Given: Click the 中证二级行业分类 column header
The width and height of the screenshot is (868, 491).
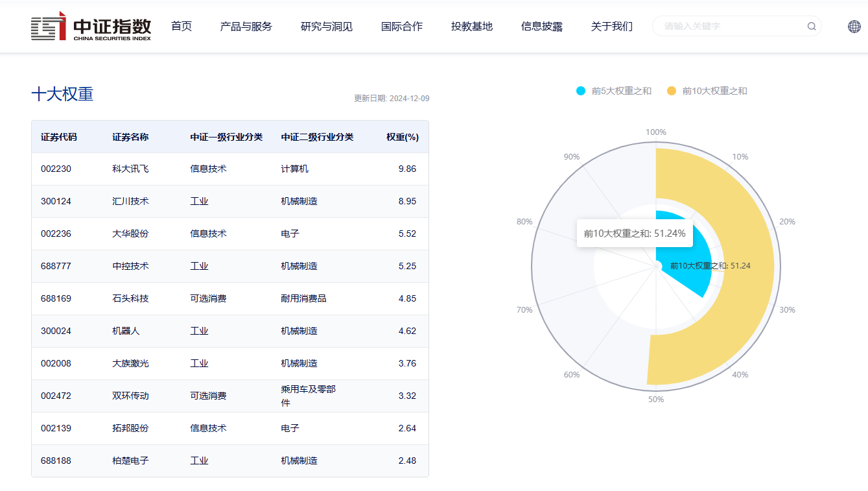Looking at the screenshot, I should click(317, 137).
